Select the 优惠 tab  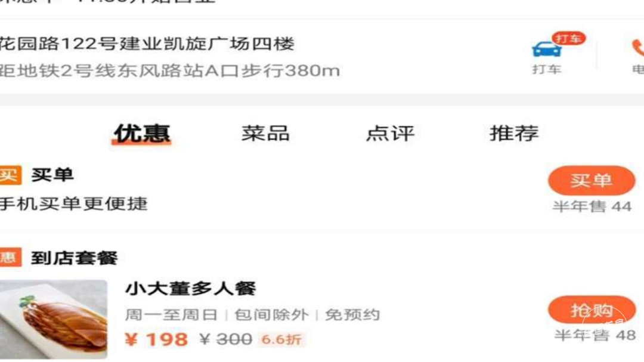[x=142, y=134]
